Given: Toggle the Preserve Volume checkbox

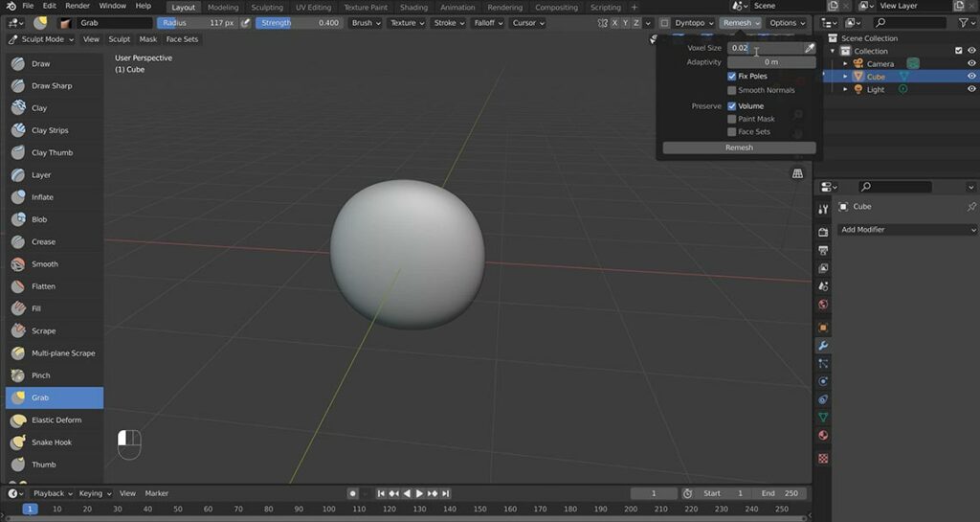Looking at the screenshot, I should click(x=732, y=106).
